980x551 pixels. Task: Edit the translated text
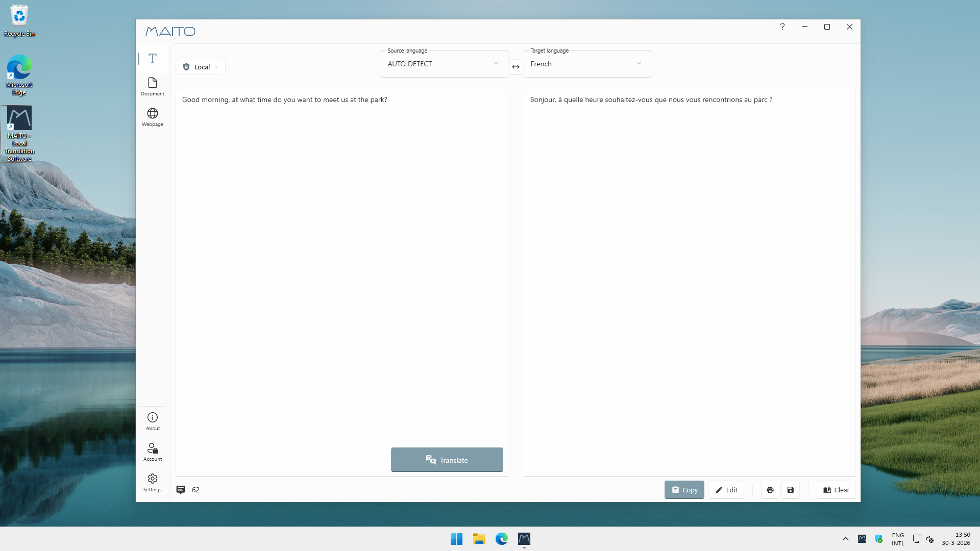[x=726, y=490]
